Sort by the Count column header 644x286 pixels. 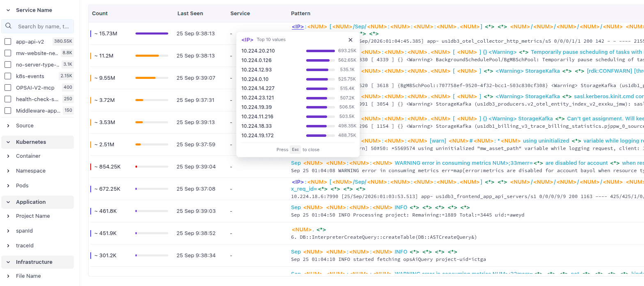point(100,14)
